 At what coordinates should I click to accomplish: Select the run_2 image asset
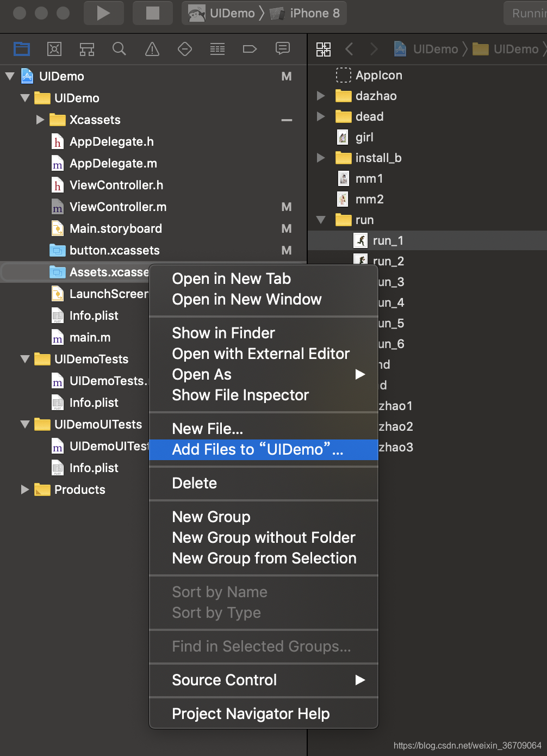click(388, 261)
